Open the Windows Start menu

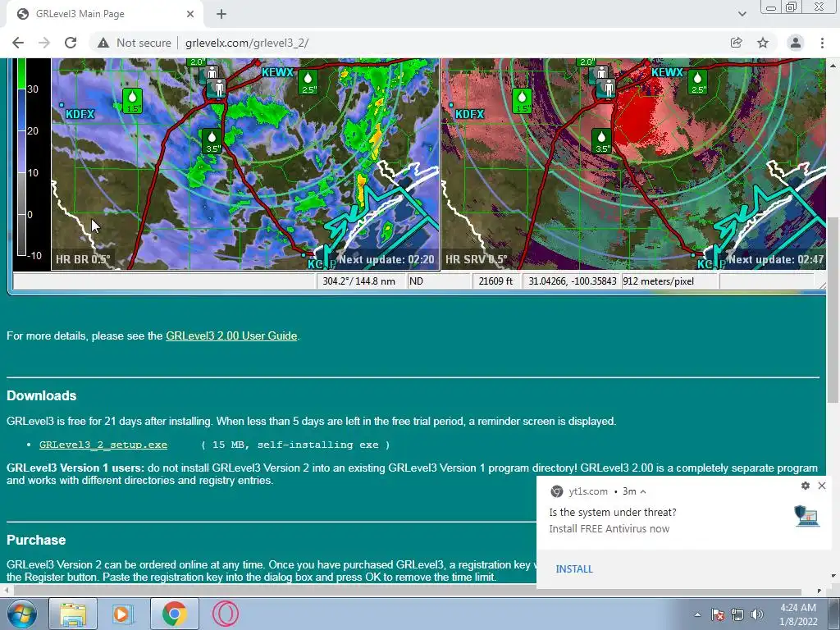[x=21, y=614]
